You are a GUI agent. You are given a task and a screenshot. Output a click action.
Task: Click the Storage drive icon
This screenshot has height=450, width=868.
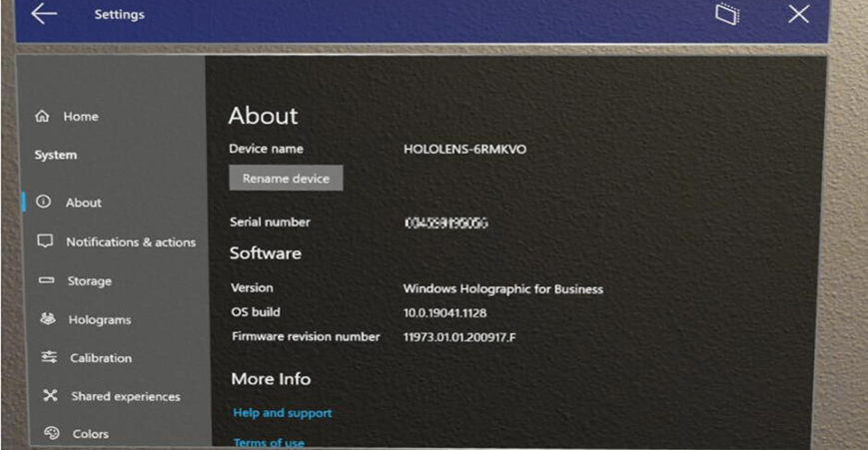(46, 281)
